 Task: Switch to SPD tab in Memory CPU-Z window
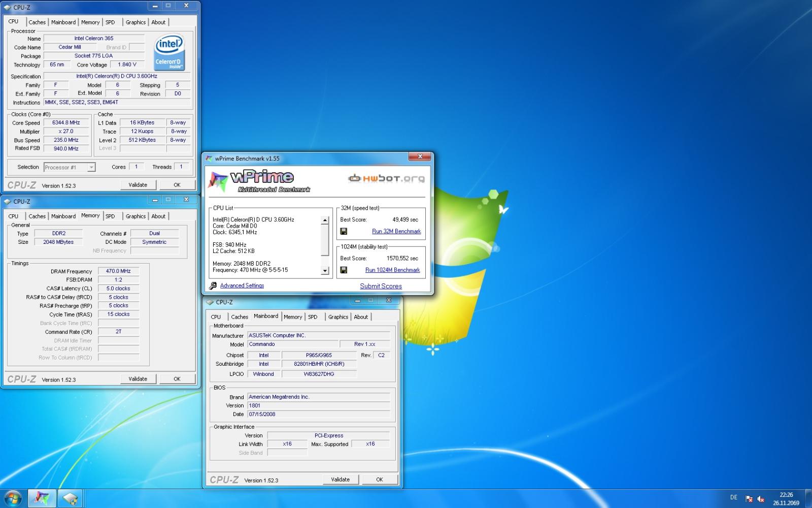[x=110, y=216]
